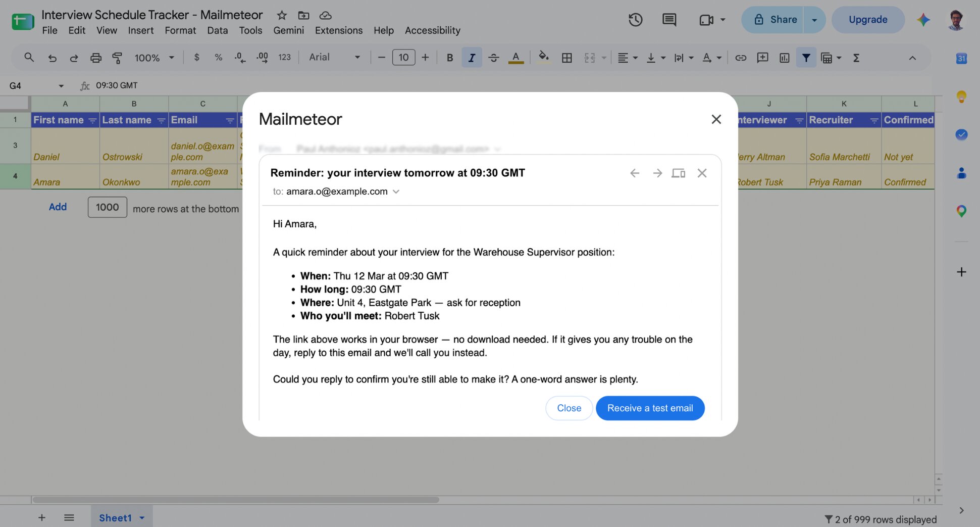This screenshot has height=527, width=980.
Task: Open Contacts side panel
Action: point(961,173)
